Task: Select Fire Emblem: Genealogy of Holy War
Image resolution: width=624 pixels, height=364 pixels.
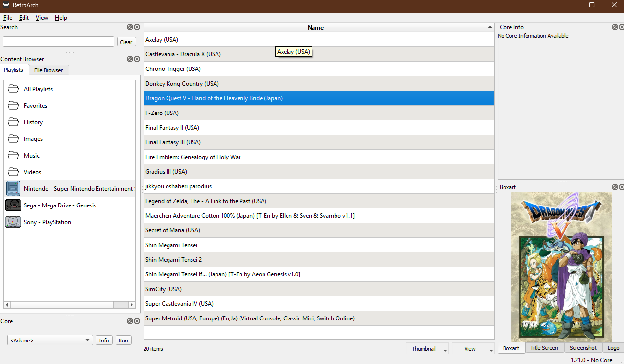Action: pos(319,157)
